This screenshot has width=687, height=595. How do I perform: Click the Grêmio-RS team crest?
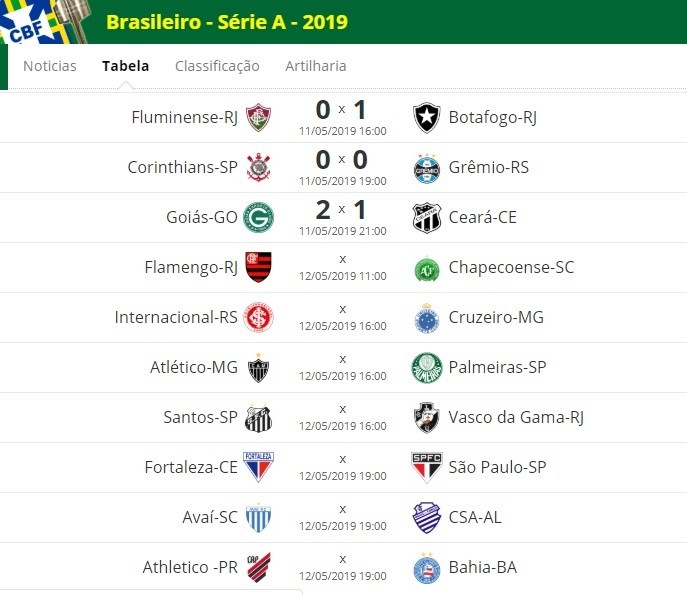(x=427, y=169)
